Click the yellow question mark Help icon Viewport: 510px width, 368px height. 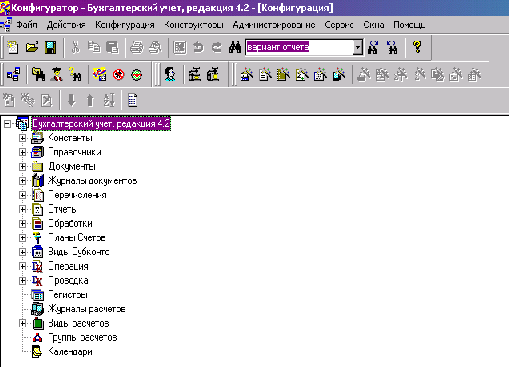(417, 47)
